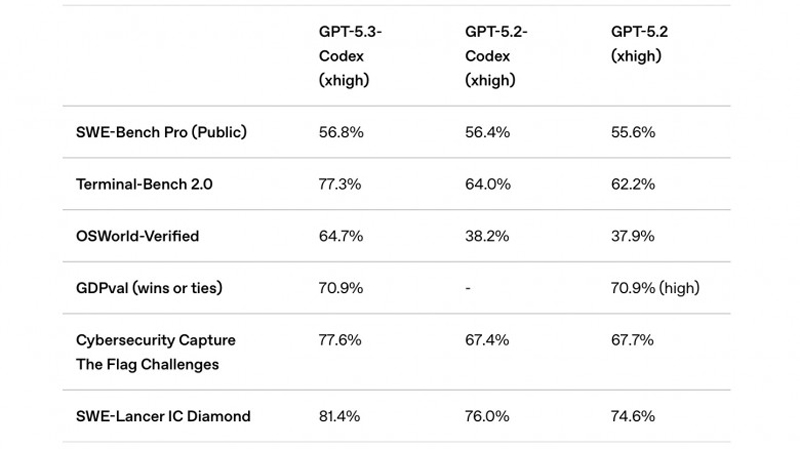Select the GDPval (wins or ties) label
Image resolution: width=800 pixels, height=449 pixels.
(x=149, y=288)
